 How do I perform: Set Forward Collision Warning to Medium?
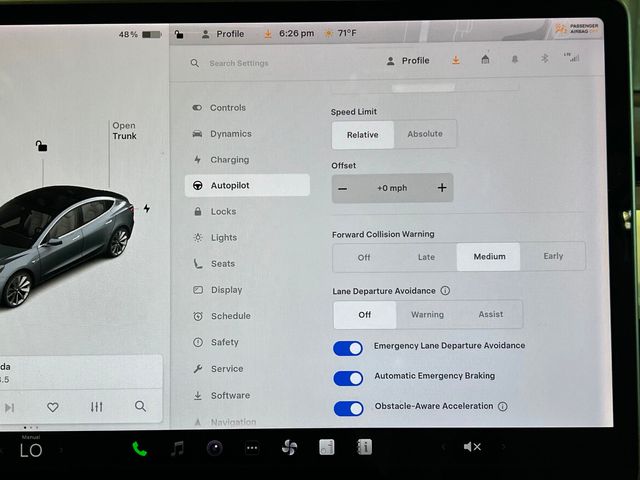click(x=489, y=257)
